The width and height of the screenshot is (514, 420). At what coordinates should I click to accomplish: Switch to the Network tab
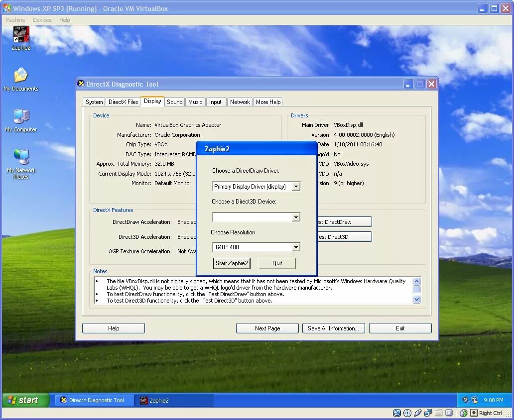click(240, 102)
